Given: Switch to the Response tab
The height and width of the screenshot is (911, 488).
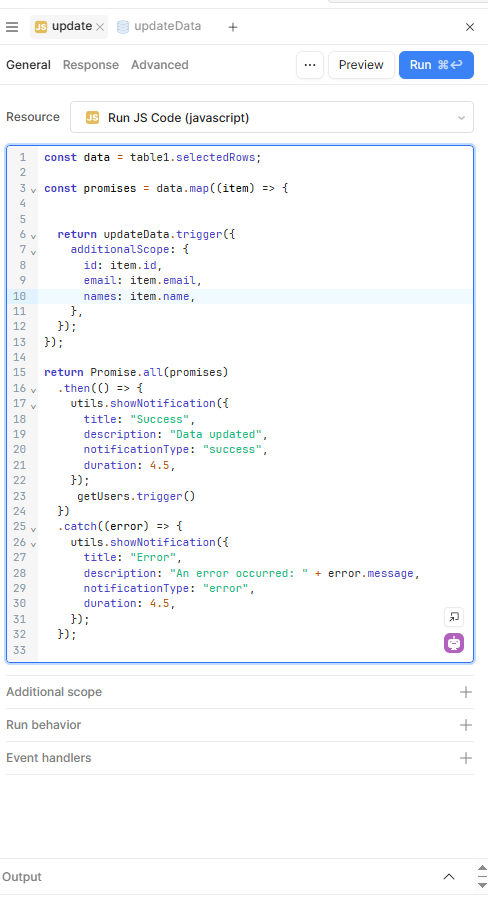Looking at the screenshot, I should click(91, 65).
